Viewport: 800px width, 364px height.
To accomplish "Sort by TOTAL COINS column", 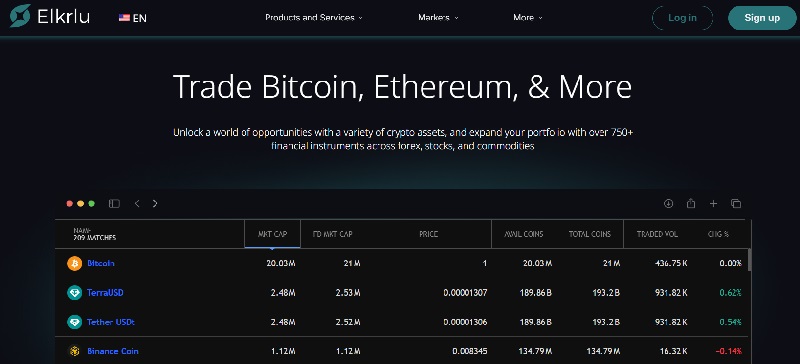I will (590, 234).
